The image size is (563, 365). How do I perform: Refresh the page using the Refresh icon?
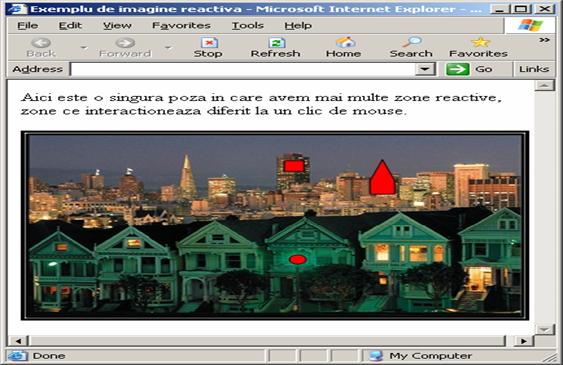click(x=276, y=43)
